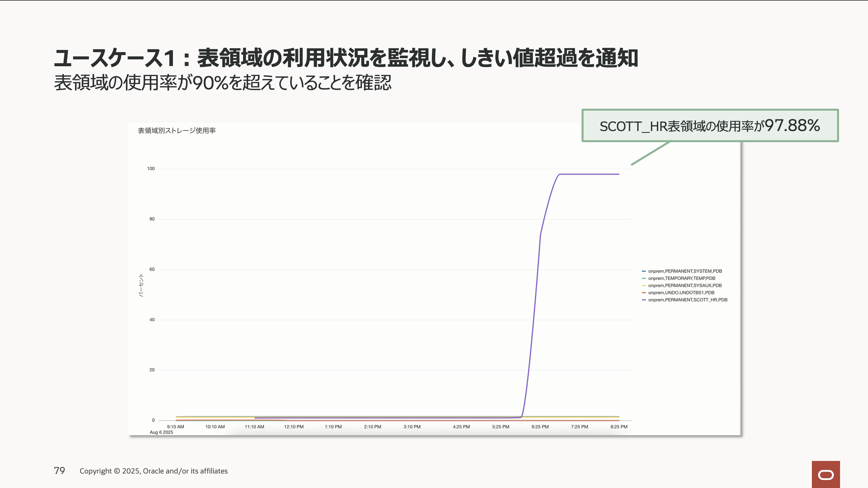Click the purple SCOTT_HR legend color marker
The width and height of the screenshot is (868, 488).
[x=644, y=300]
